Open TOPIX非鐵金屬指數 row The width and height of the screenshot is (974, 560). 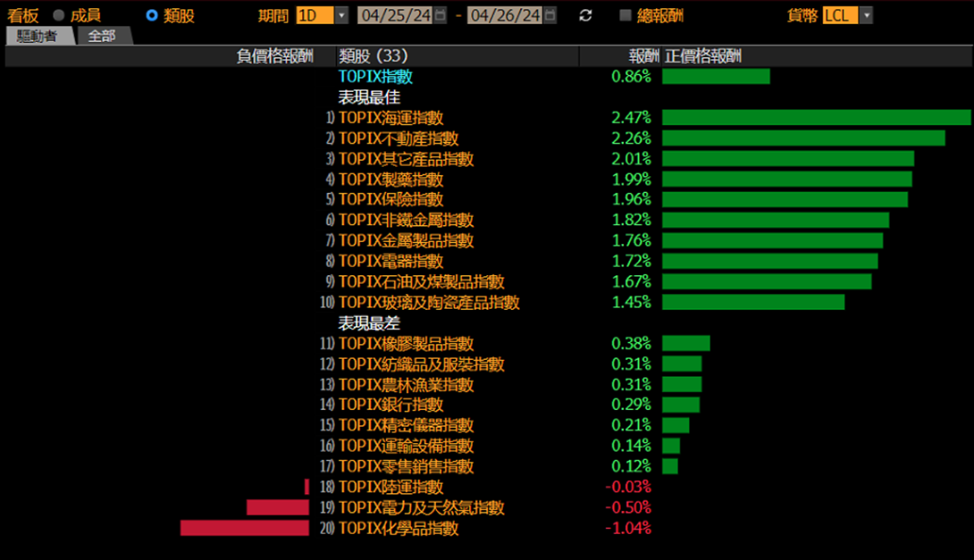coord(406,220)
